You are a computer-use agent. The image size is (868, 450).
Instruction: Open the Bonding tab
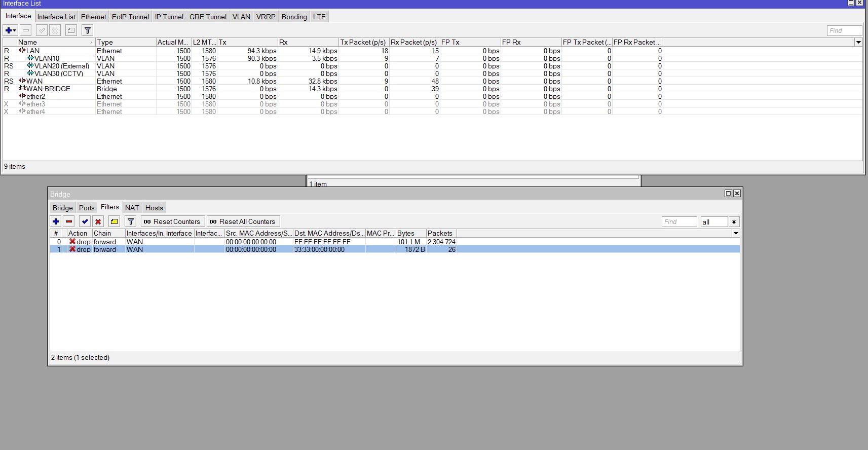pos(294,17)
